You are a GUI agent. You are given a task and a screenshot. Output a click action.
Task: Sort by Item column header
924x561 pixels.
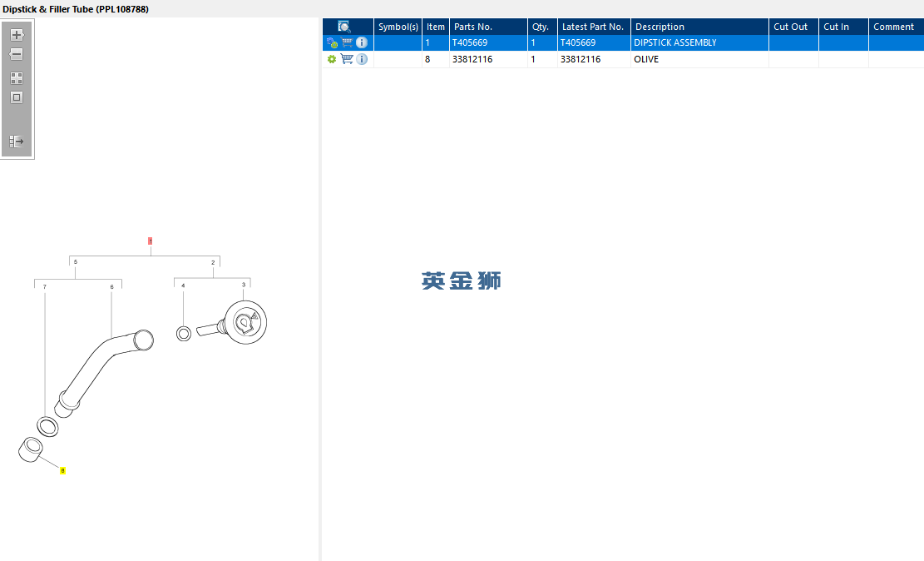coord(436,27)
